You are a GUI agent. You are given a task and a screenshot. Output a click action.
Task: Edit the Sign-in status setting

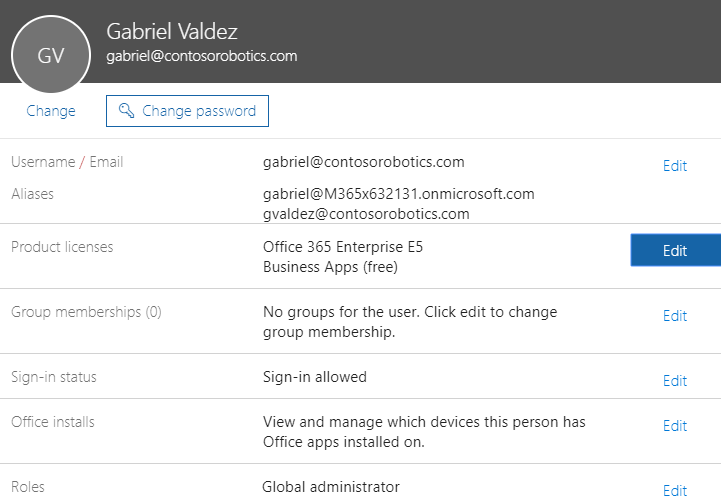[675, 381]
